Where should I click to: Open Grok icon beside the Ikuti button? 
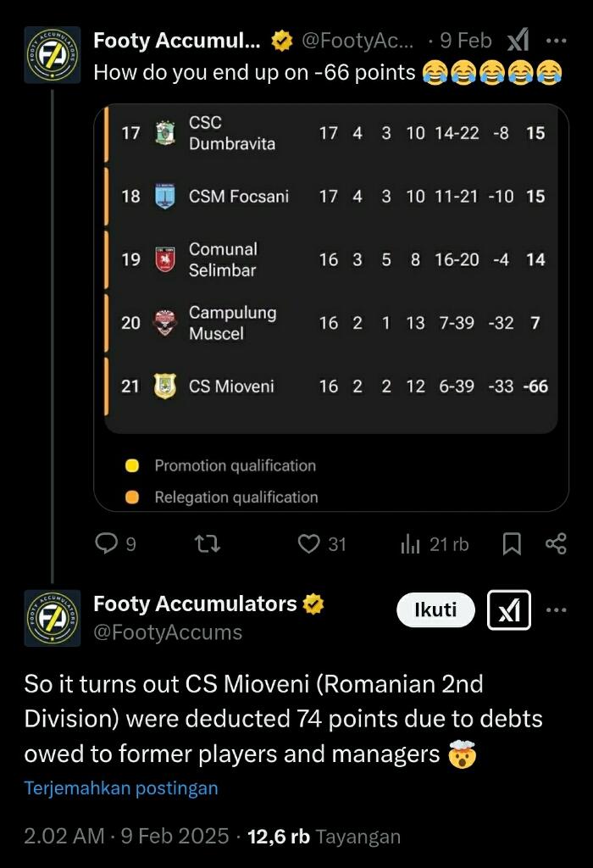(509, 609)
